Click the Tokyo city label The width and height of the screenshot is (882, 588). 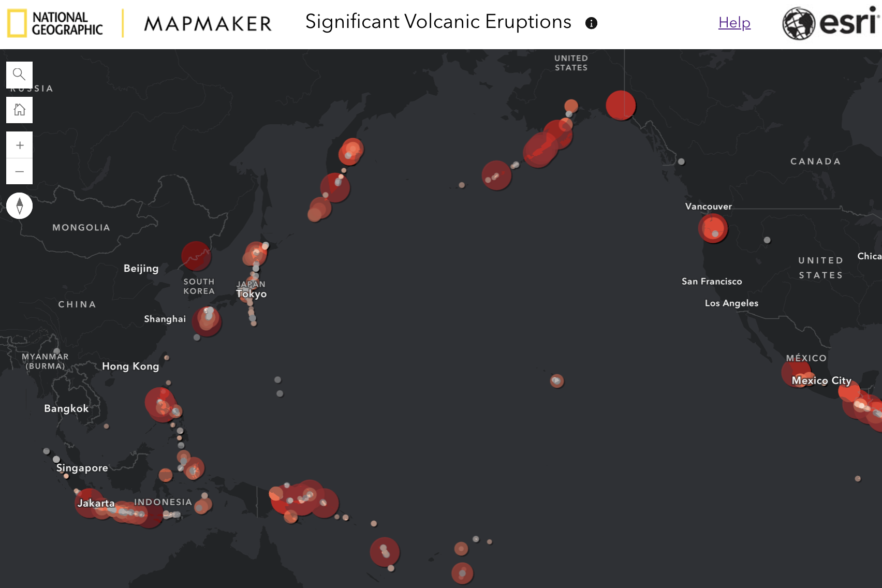tap(252, 294)
